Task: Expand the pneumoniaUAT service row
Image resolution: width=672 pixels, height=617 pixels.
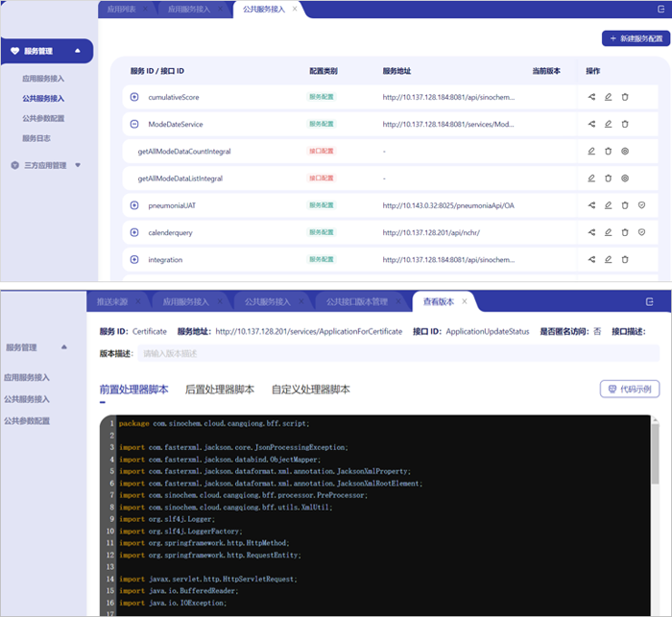Action: tap(134, 205)
